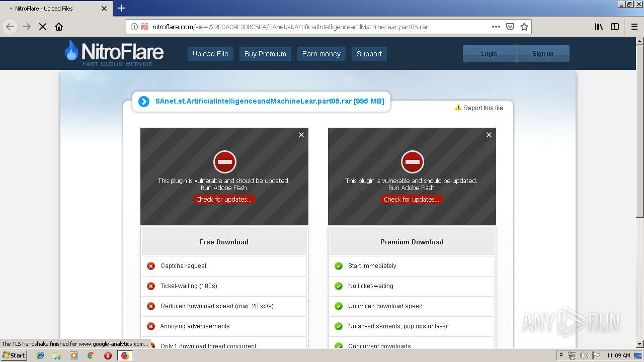
Task: Open Windows Explorer folder in taskbar
Action: (x=57, y=355)
